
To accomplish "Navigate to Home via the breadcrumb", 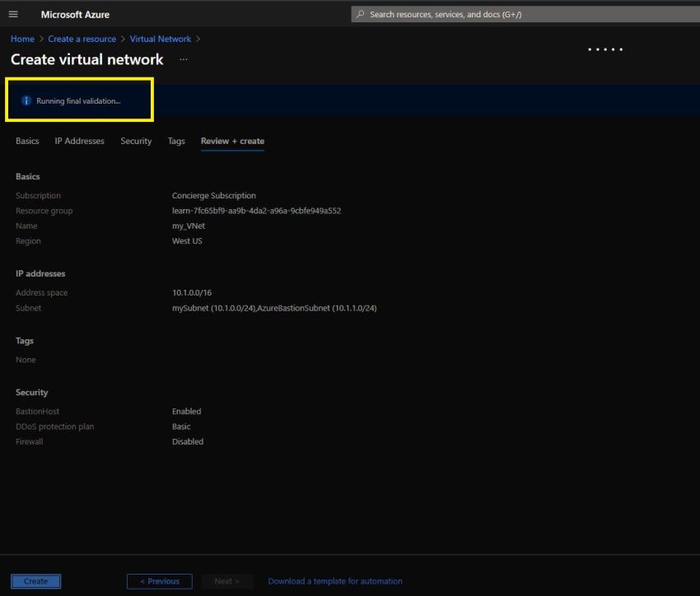I will click(21, 39).
